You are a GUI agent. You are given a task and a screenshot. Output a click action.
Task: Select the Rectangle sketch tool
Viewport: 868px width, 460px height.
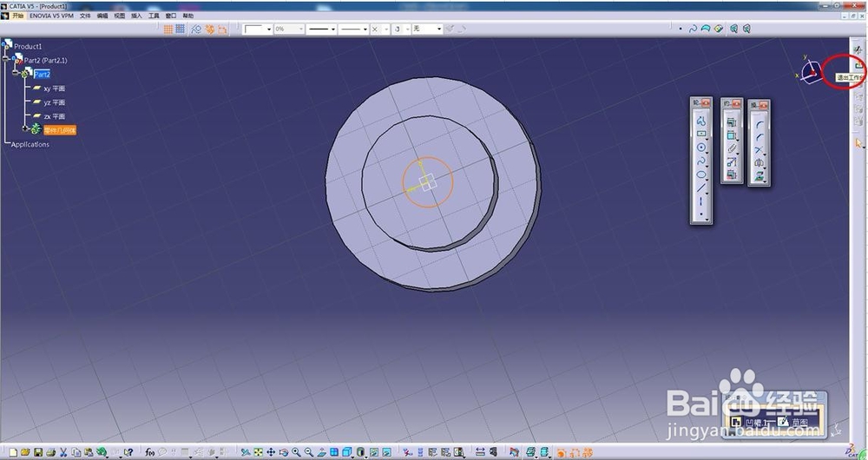pos(700,134)
